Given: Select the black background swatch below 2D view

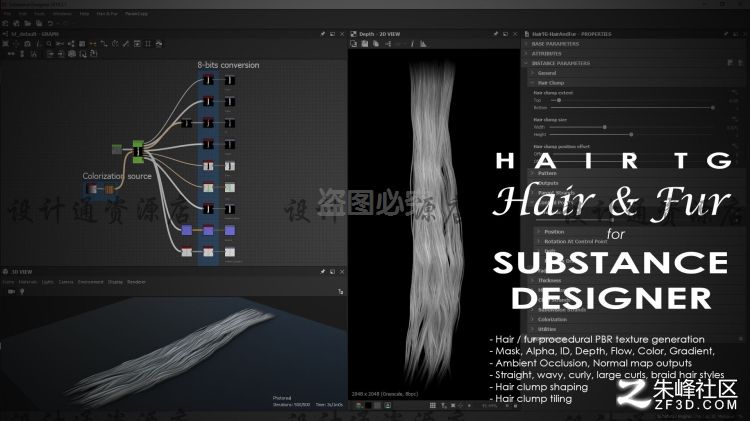Looking at the screenshot, I should [368, 405].
